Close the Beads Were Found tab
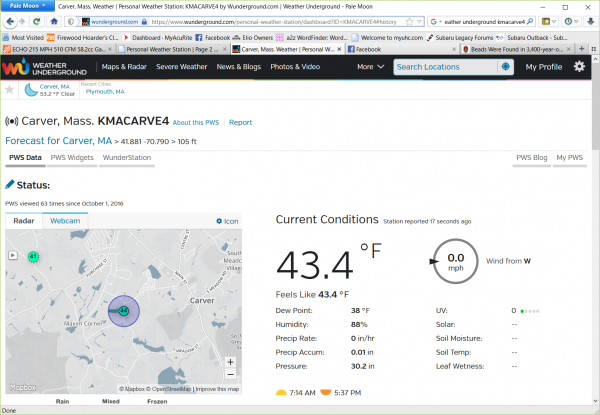 coord(569,49)
